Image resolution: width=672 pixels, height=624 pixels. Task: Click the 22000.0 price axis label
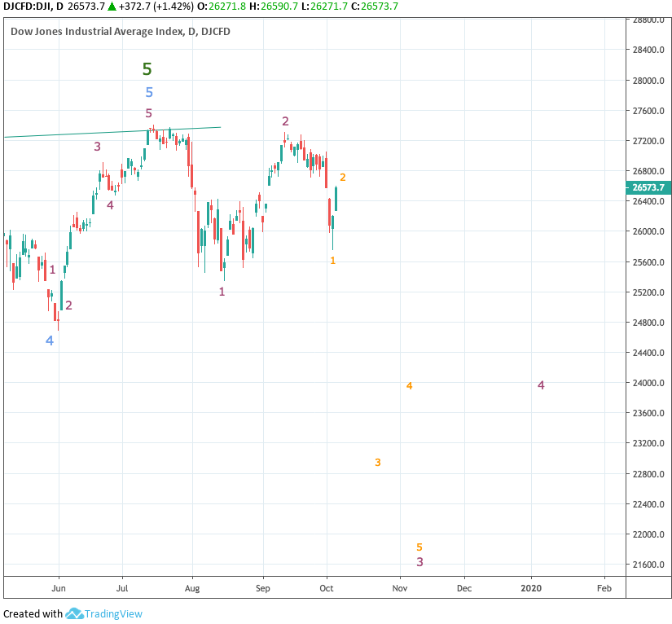click(x=649, y=534)
